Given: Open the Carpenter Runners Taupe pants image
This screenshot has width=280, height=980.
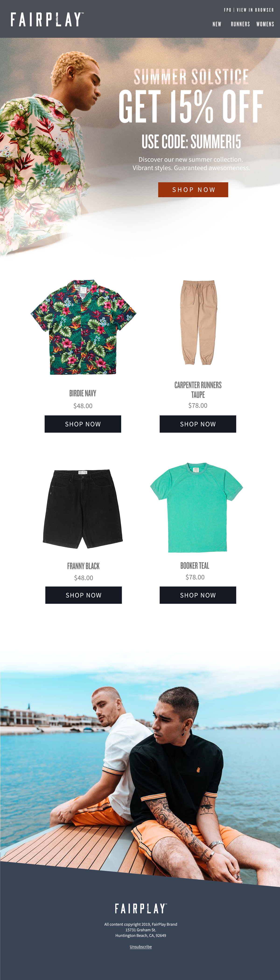Looking at the screenshot, I should pos(198,323).
